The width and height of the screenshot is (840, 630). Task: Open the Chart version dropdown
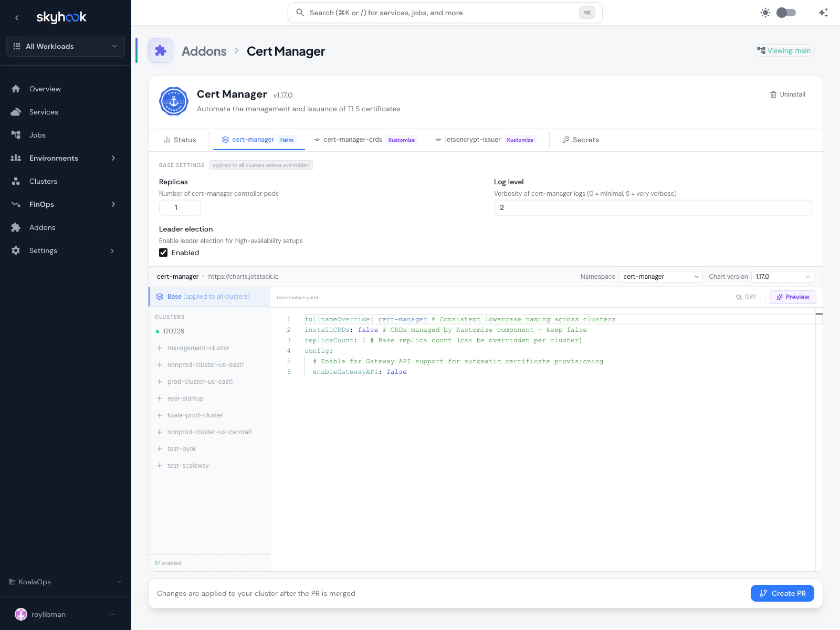pos(782,276)
